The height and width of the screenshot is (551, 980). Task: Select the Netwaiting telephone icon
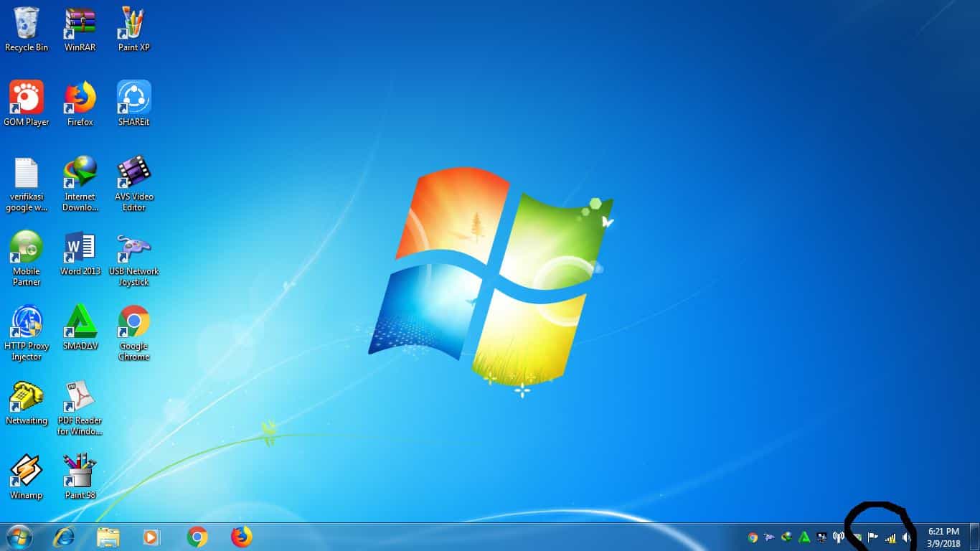tap(27, 402)
